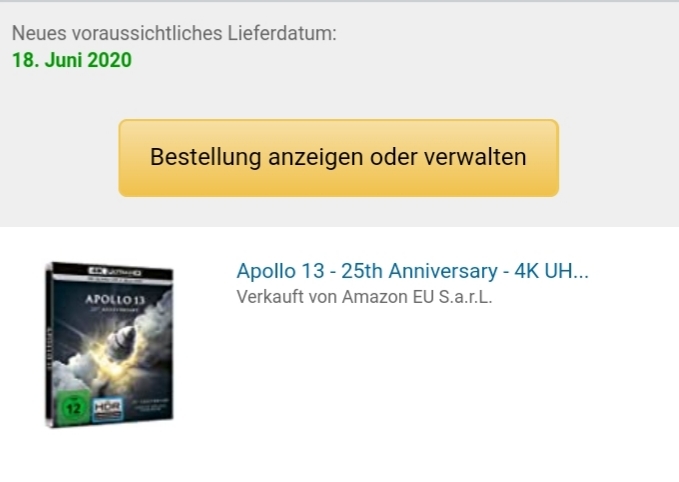679x482 pixels.
Task: Click the "25th Anniversary" subtitle on the cover art
Action: pos(114,310)
